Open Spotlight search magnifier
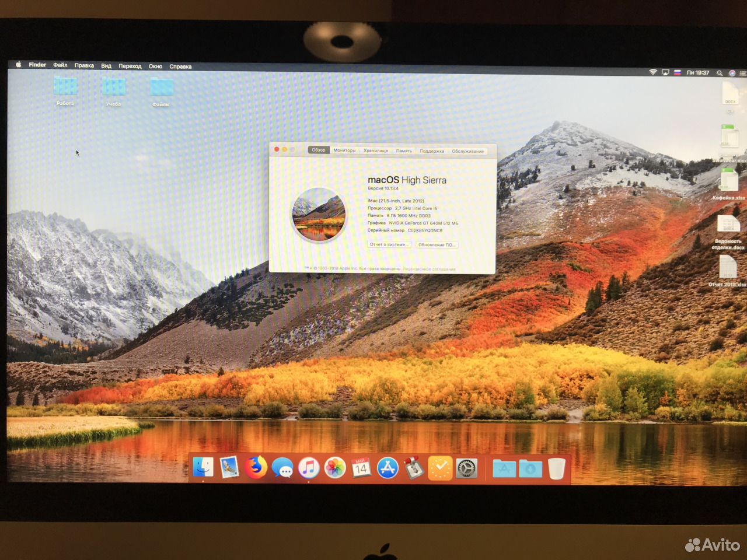The width and height of the screenshot is (747, 560). 720,73
